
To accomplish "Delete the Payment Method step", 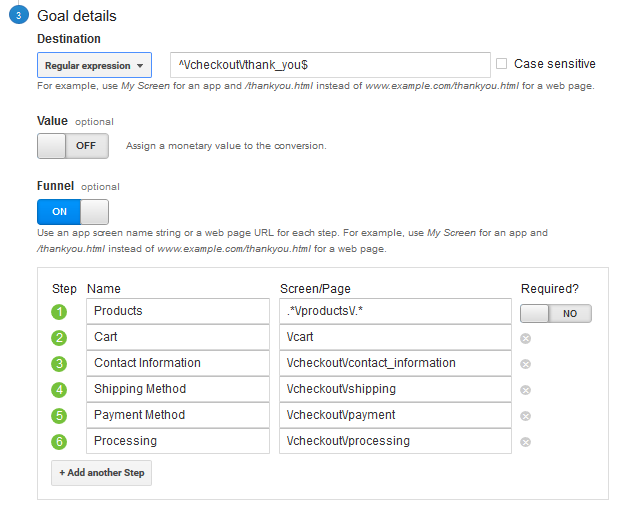I will click(x=525, y=416).
